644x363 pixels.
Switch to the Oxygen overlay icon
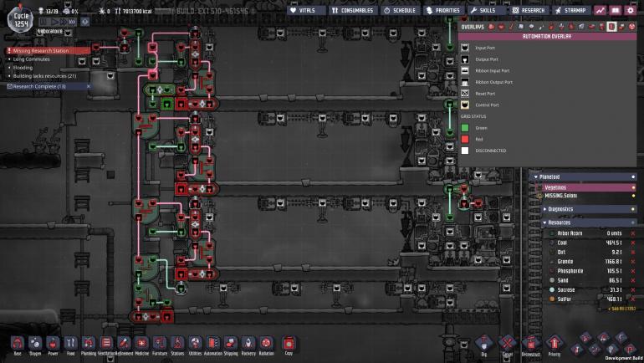tap(491, 27)
